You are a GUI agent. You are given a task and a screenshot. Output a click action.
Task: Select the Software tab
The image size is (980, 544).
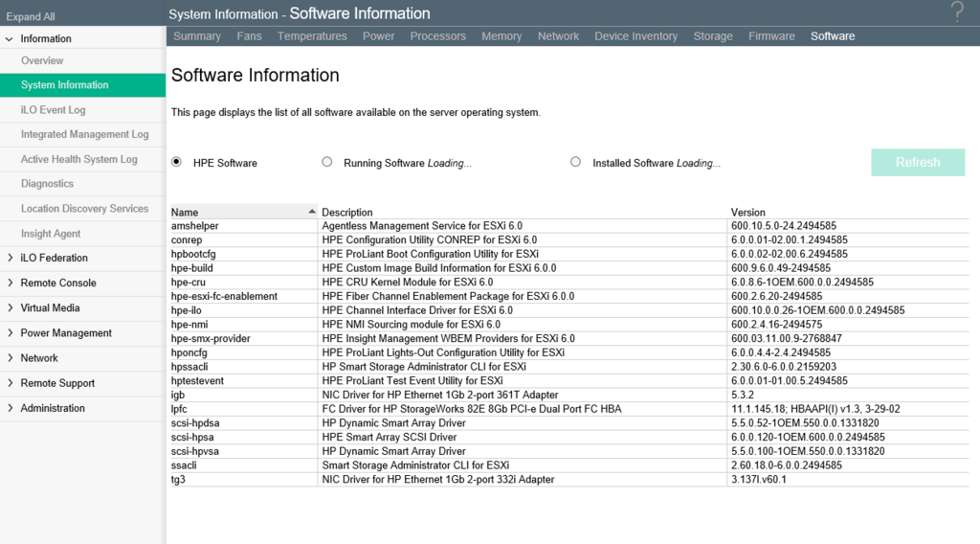pyautogui.click(x=833, y=36)
